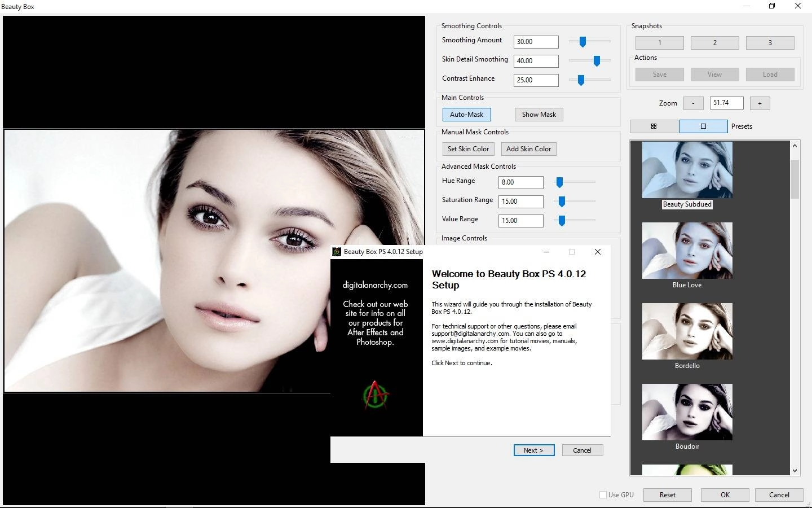The width and height of the screenshot is (812, 508).
Task: Adjust the Hue Range slider
Action: [x=559, y=182]
